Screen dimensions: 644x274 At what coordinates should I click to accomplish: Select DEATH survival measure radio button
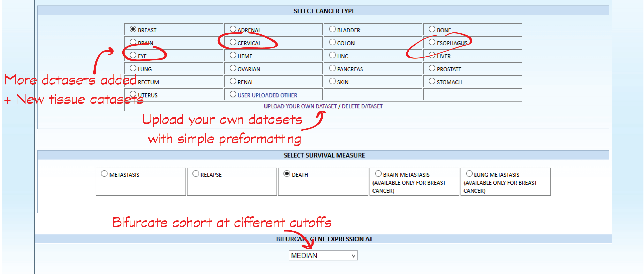[287, 173]
